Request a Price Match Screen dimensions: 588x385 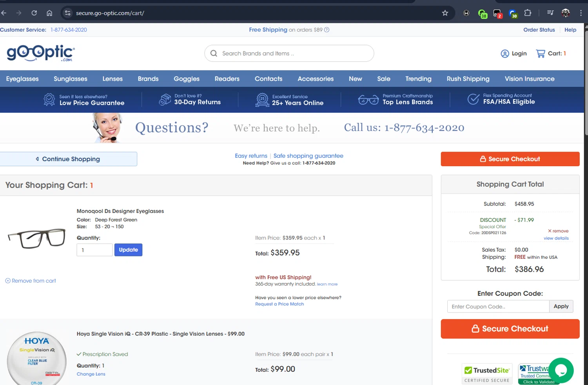point(279,304)
